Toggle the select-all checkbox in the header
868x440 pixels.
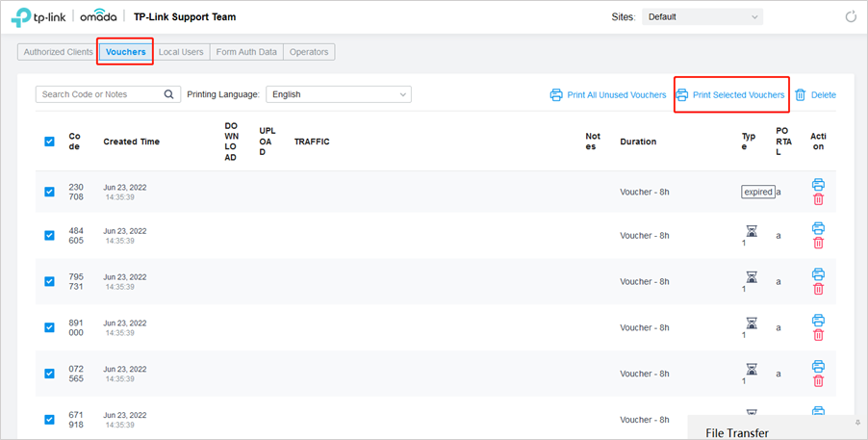49,142
